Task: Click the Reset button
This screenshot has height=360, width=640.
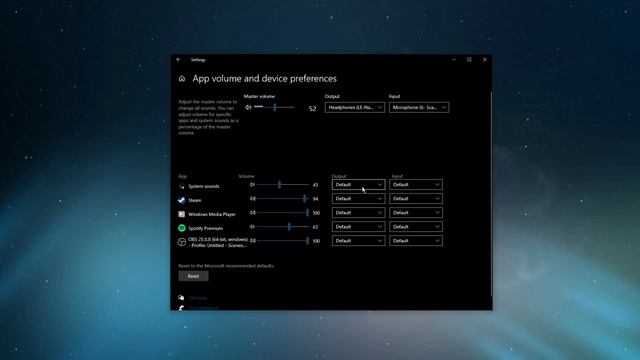Action: pyautogui.click(x=193, y=276)
